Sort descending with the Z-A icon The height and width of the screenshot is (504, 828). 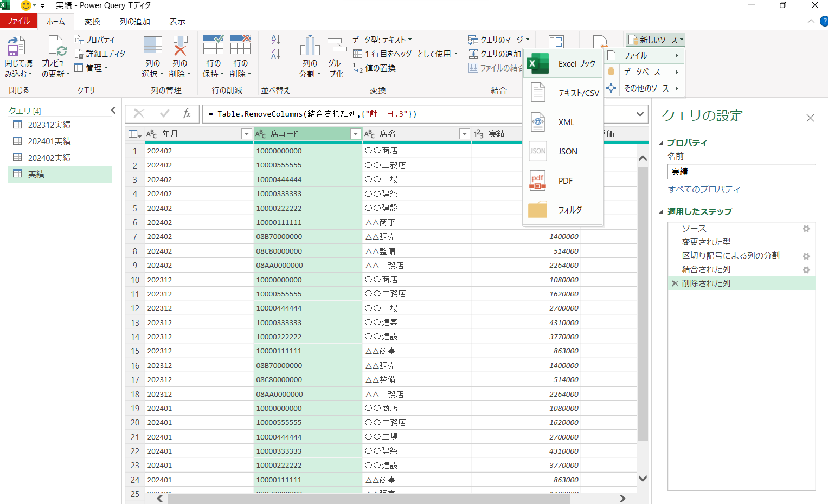pyautogui.click(x=275, y=54)
